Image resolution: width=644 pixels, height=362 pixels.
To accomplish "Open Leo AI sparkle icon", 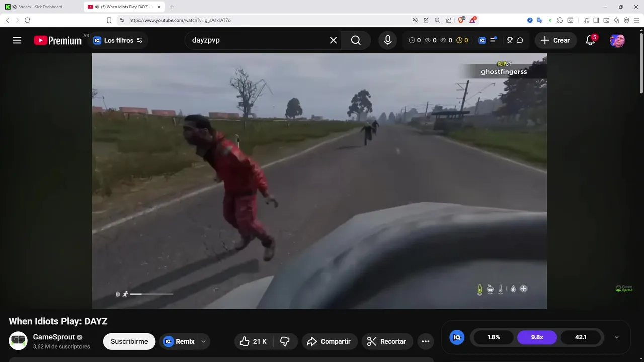I will (616, 20).
